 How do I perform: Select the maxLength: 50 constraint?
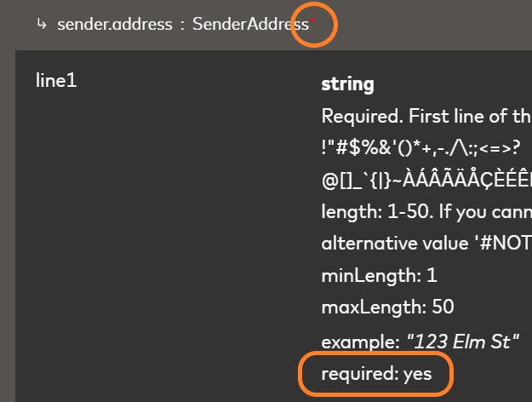387,307
